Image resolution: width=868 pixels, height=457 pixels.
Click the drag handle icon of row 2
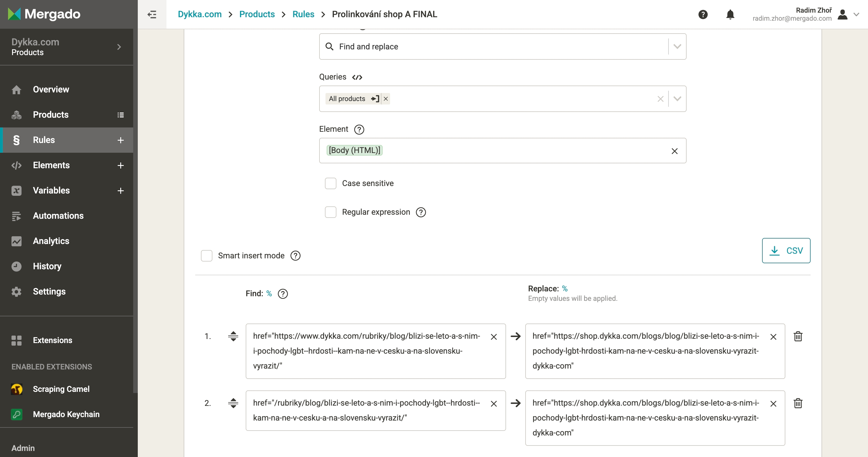click(233, 403)
